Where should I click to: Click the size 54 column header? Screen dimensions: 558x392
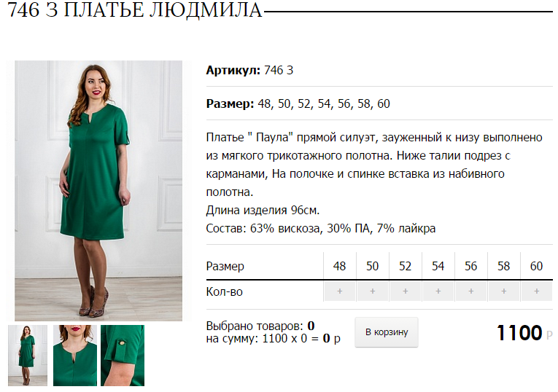click(x=438, y=266)
